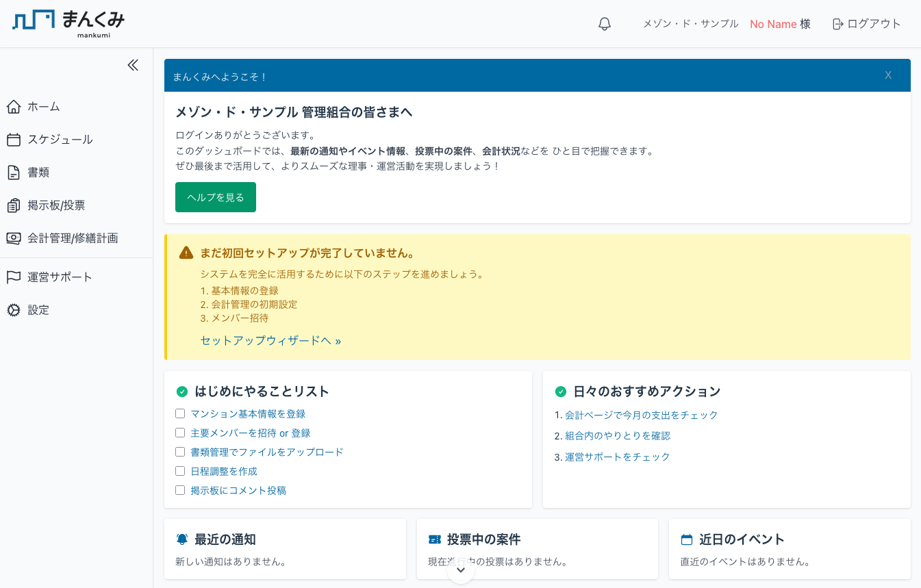Toggle the 掲示板にコメント投稿 checkbox
The image size is (921, 588).
(x=180, y=490)
